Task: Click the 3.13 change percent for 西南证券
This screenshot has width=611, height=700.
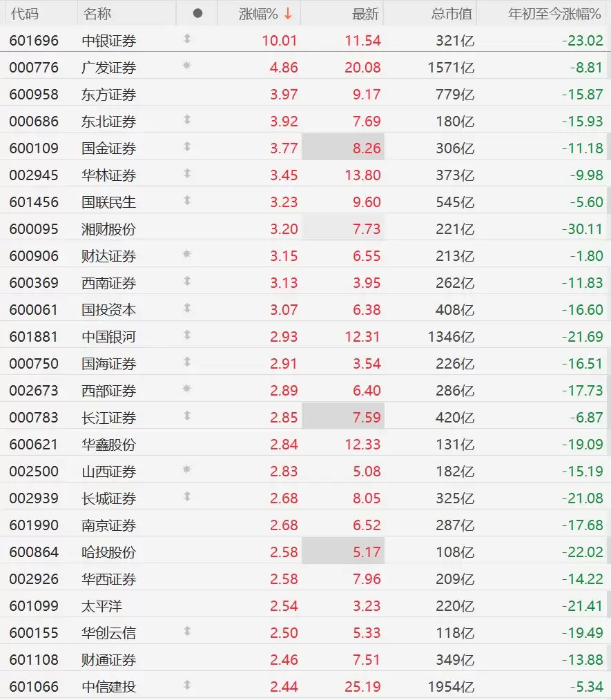Action: pyautogui.click(x=284, y=283)
